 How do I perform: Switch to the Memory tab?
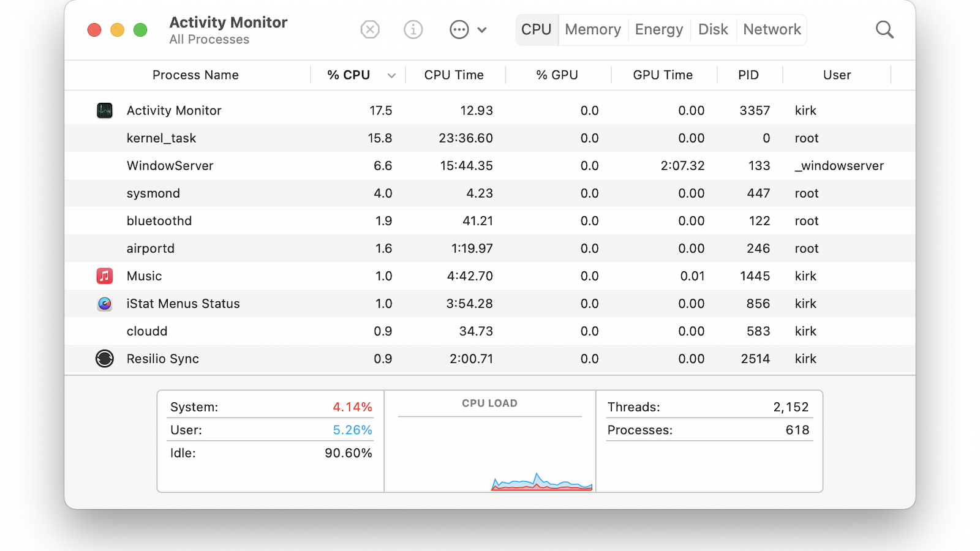[592, 29]
